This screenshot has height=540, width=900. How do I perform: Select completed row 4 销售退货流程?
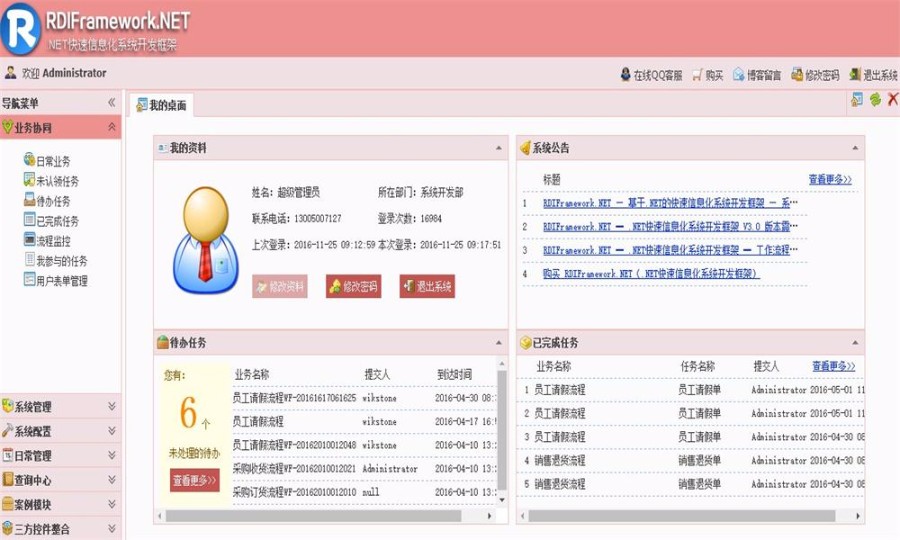(x=691, y=460)
